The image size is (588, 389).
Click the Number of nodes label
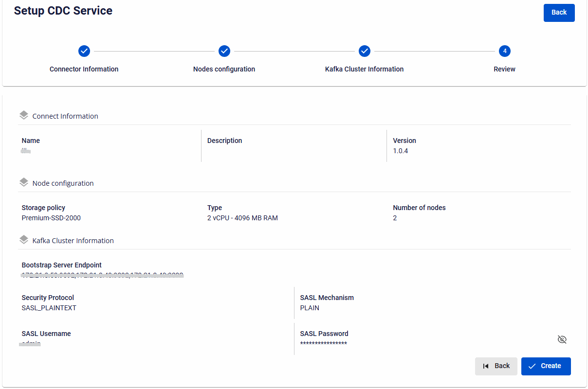tap(419, 208)
